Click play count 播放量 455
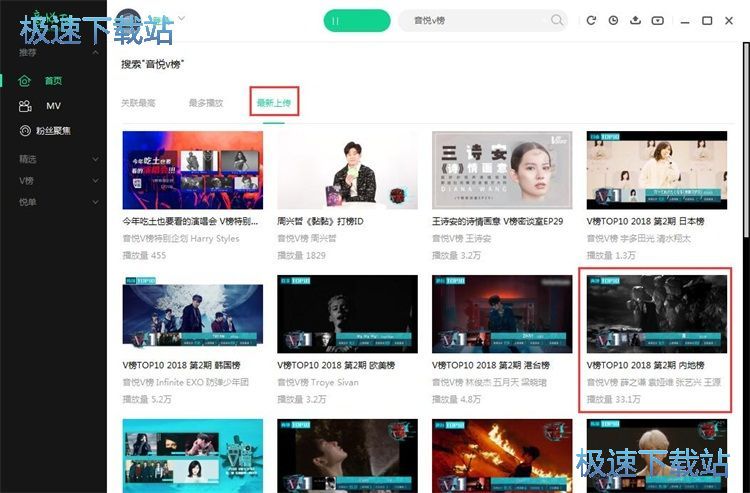750x493 pixels. click(144, 255)
